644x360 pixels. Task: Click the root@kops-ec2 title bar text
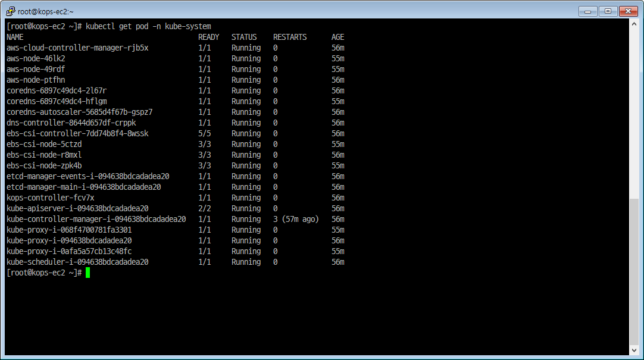(x=46, y=11)
